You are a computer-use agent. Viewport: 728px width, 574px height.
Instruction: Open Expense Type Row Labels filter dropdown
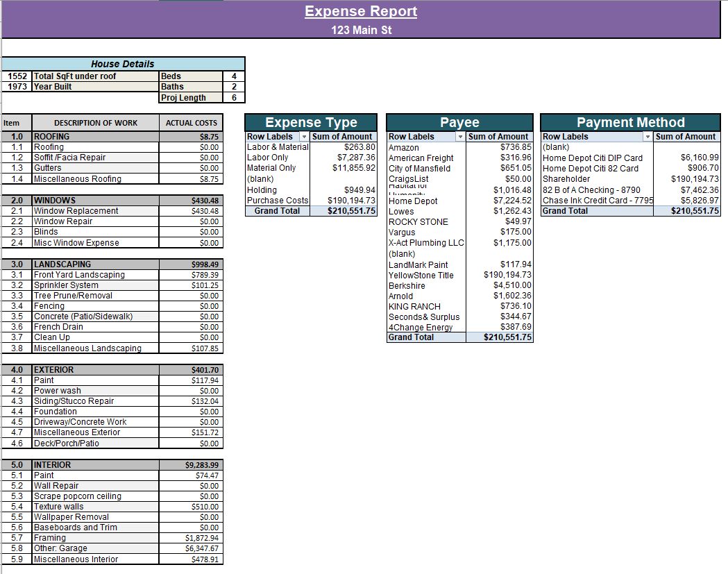pos(303,137)
